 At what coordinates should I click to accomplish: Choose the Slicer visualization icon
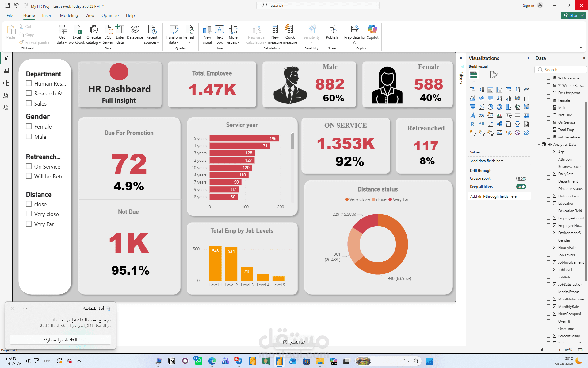pyautogui.click(x=509, y=115)
